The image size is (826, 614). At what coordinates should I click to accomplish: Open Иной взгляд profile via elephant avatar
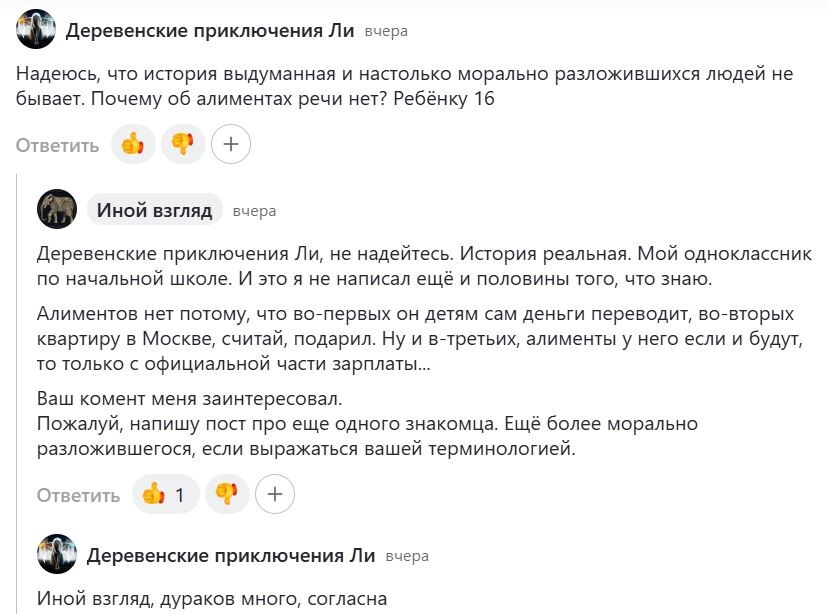click(57, 209)
